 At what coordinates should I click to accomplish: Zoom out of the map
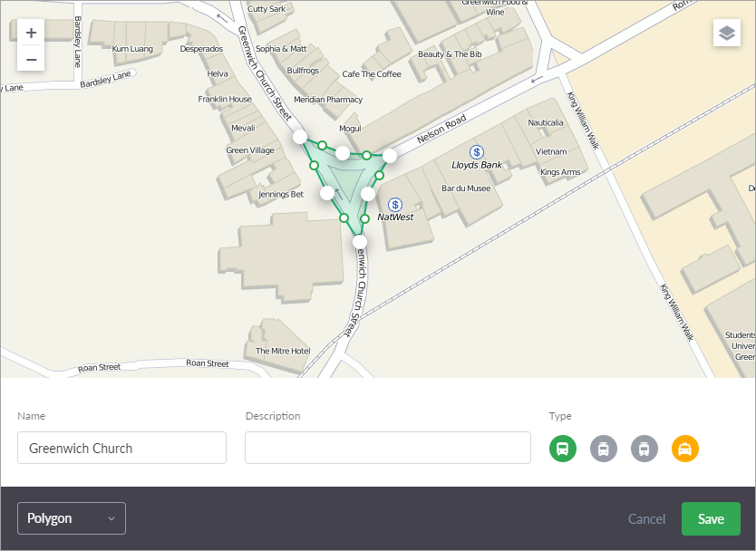pyautogui.click(x=31, y=60)
